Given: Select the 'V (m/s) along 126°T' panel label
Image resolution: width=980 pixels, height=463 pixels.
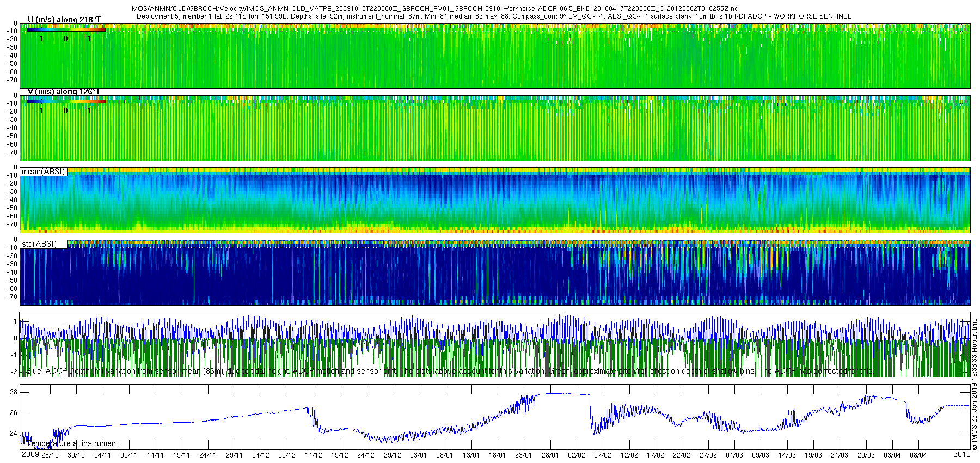Looking at the screenshot, I should coord(64,92).
